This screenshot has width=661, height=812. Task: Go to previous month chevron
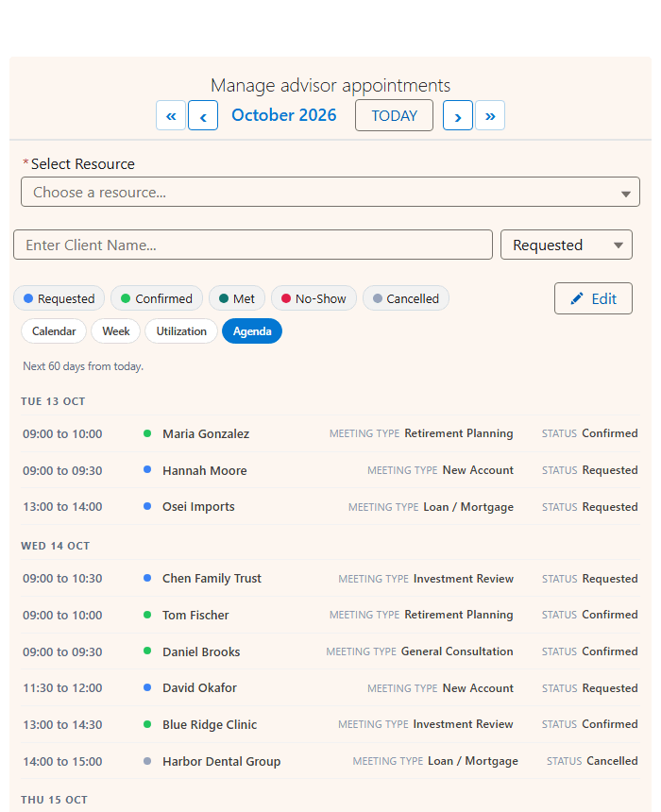coord(202,115)
